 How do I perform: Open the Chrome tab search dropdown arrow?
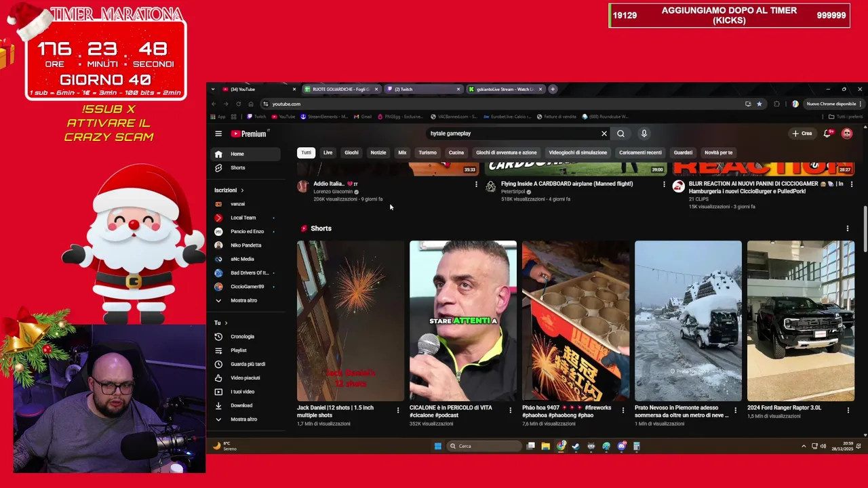(x=213, y=89)
